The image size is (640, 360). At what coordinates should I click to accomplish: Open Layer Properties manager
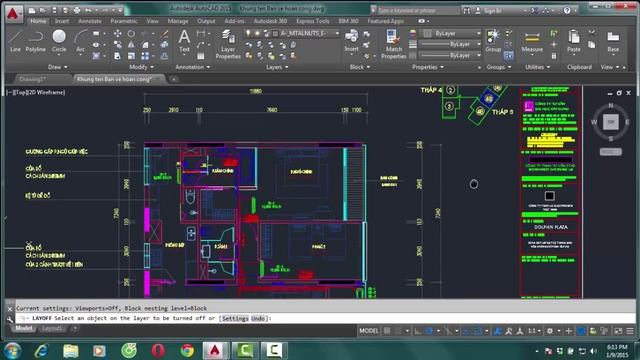click(x=228, y=44)
